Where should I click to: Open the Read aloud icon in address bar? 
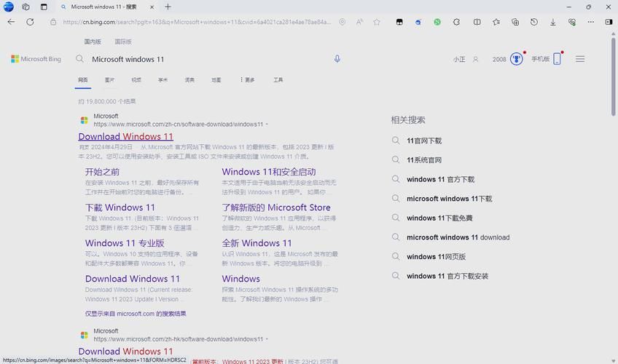coord(359,22)
